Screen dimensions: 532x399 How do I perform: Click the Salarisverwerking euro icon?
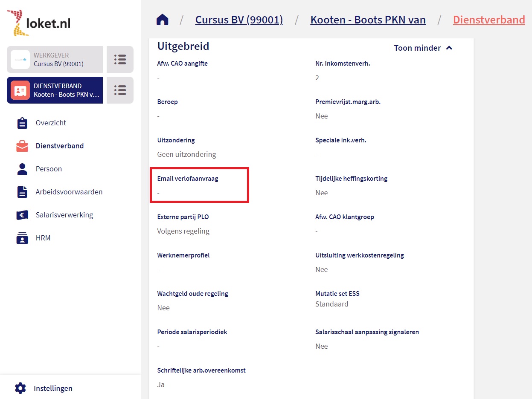[22, 215]
